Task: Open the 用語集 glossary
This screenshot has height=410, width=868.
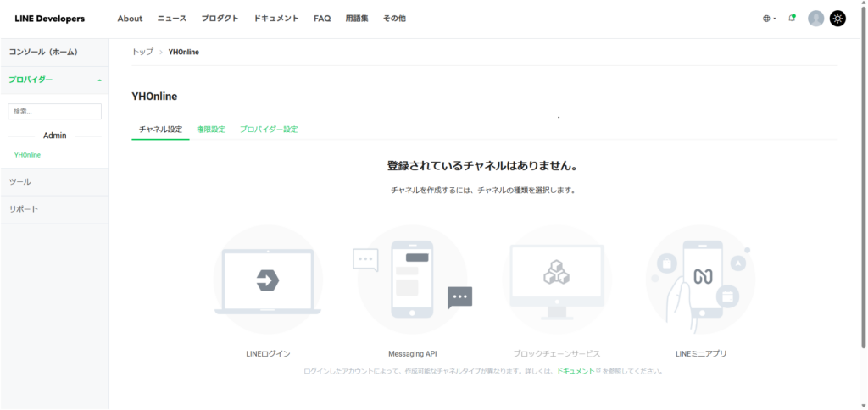Action: (x=357, y=19)
